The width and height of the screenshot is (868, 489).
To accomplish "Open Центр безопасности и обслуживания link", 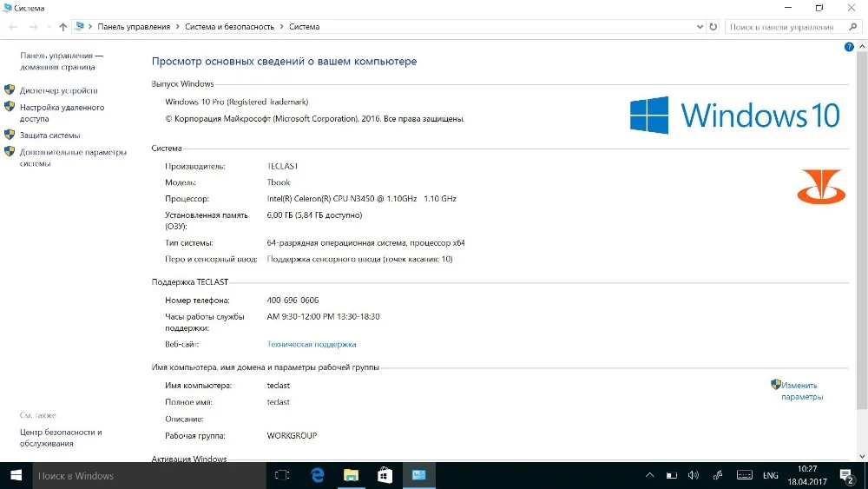I will 61,438.
